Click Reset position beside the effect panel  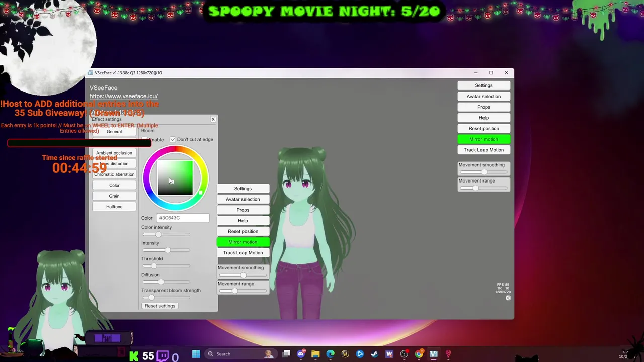point(243,231)
